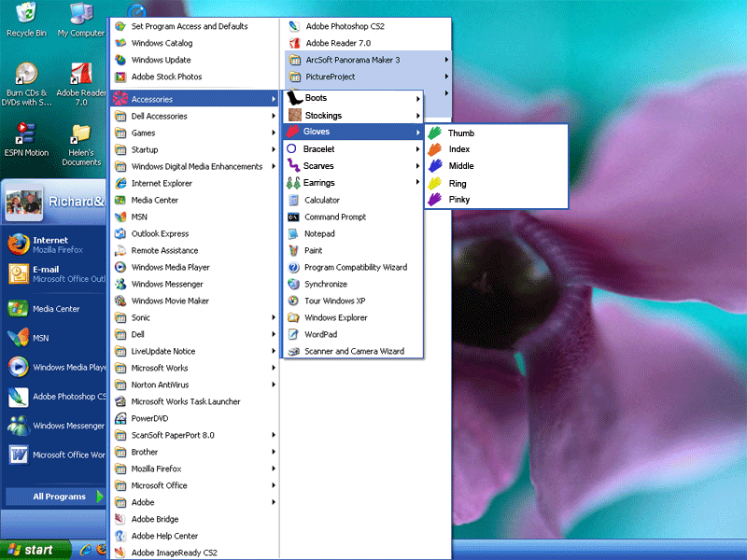The width and height of the screenshot is (747, 560).
Task: Click the user account picture thumbnail
Action: coord(24,203)
